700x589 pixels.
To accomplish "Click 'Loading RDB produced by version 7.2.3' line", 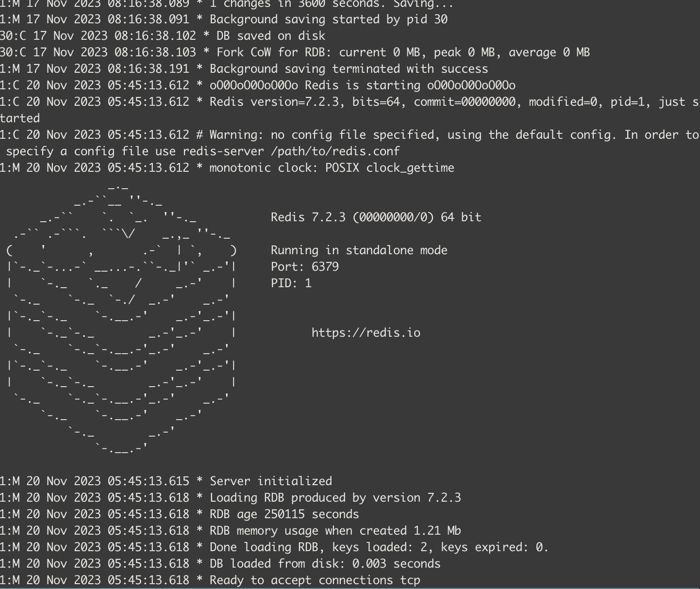I will (231, 498).
